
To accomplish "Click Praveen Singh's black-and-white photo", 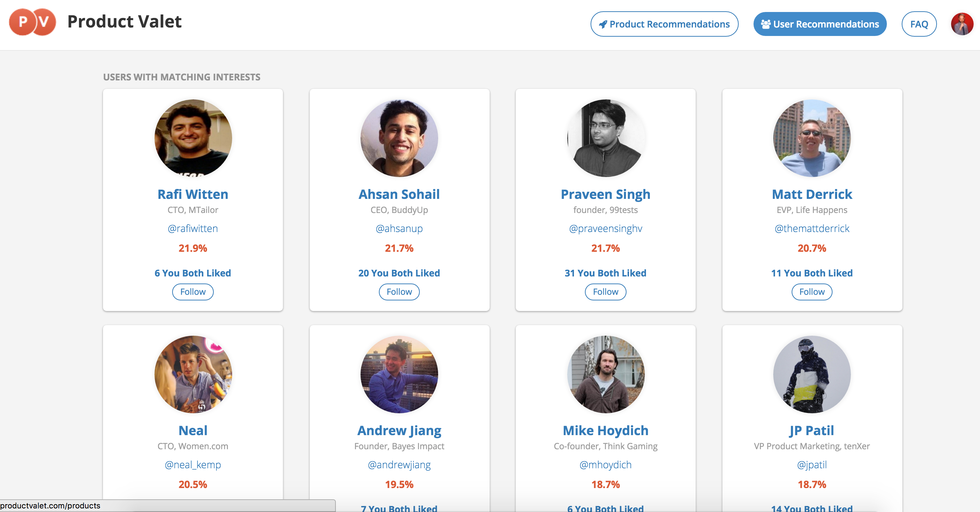I will click(605, 138).
